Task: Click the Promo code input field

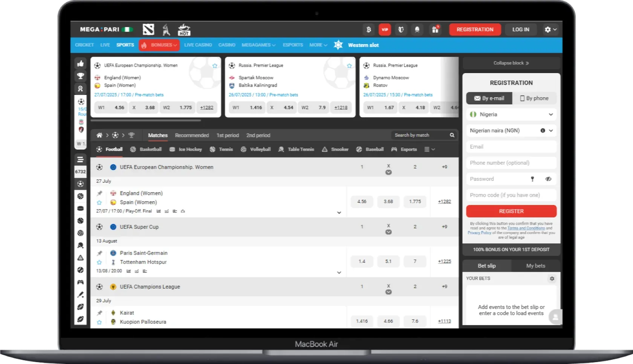Action: [511, 195]
